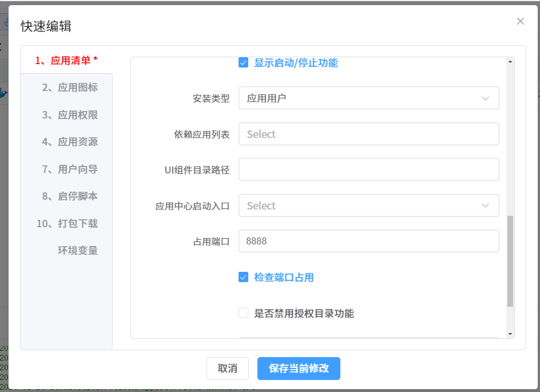540x392 pixels.
Task: Click the 安装类型 dropdown chevron arrow
Action: (485, 98)
